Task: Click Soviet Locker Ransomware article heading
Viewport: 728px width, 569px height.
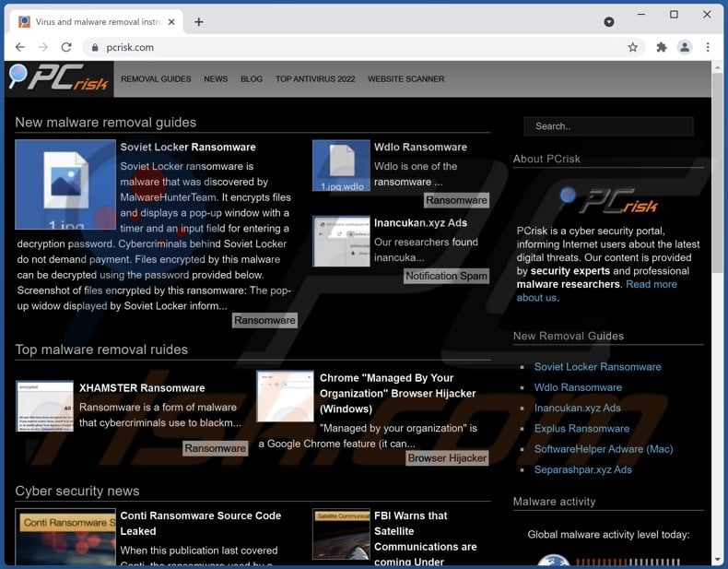Action: pos(188,148)
